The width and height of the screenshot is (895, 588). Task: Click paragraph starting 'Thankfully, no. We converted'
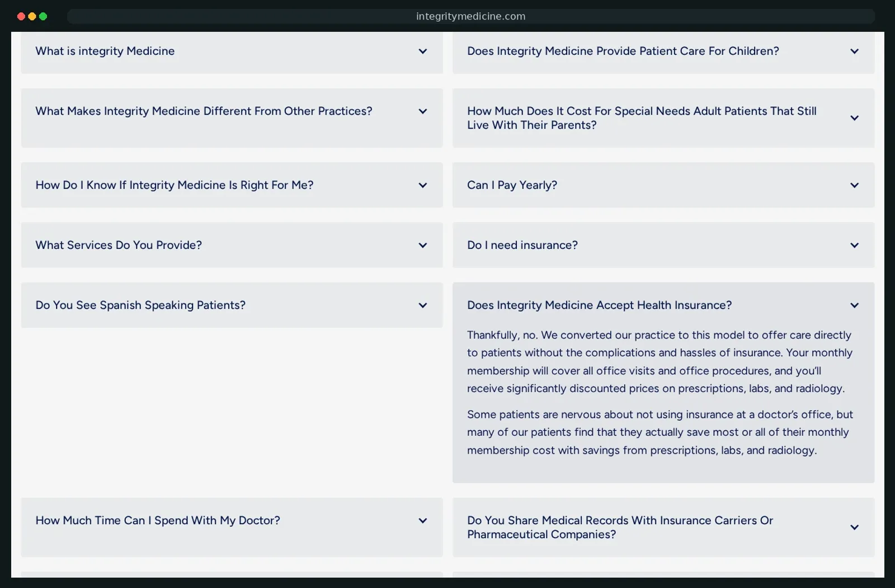pos(660,362)
